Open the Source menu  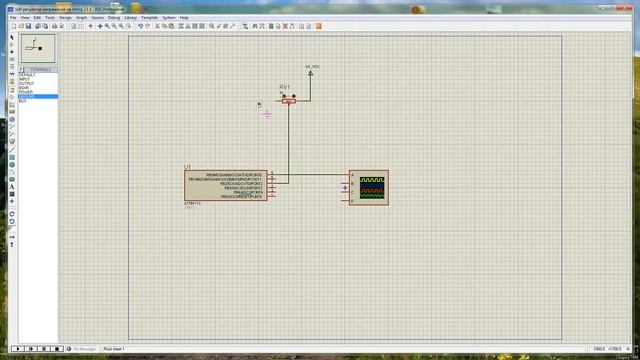click(x=98, y=18)
